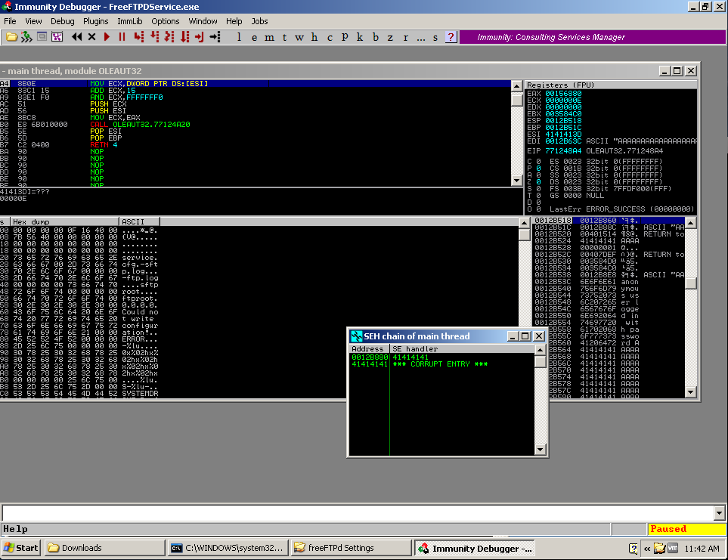Click the stack pane scroll-down arrow
The width and height of the screenshot is (728, 560).
[691, 392]
